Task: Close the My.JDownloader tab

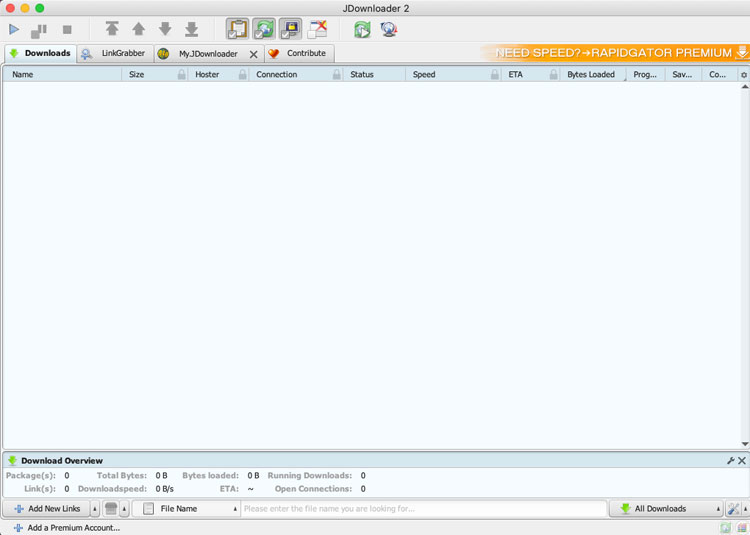Action: (254, 55)
